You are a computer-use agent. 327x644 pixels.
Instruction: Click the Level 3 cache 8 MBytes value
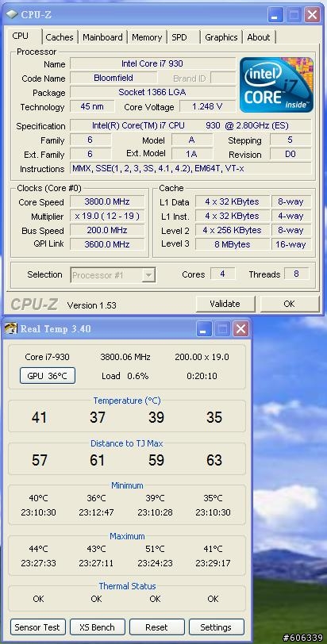232,244
